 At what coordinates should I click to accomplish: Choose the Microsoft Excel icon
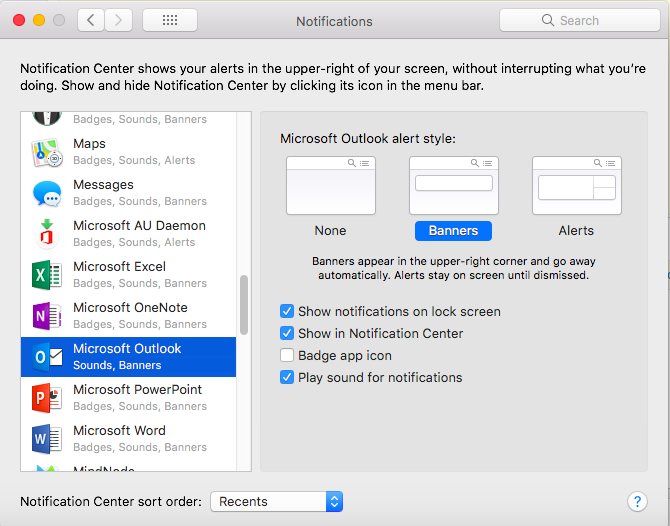[x=46, y=275]
